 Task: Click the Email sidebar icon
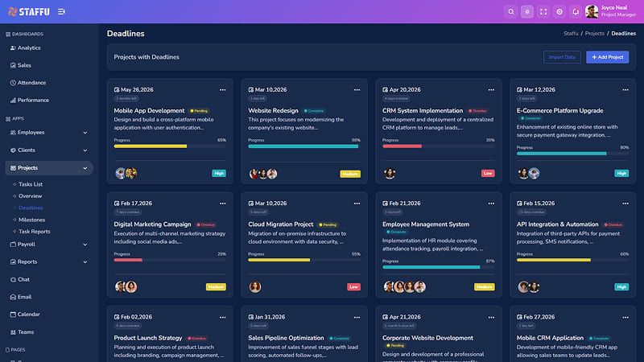pyautogui.click(x=13, y=297)
